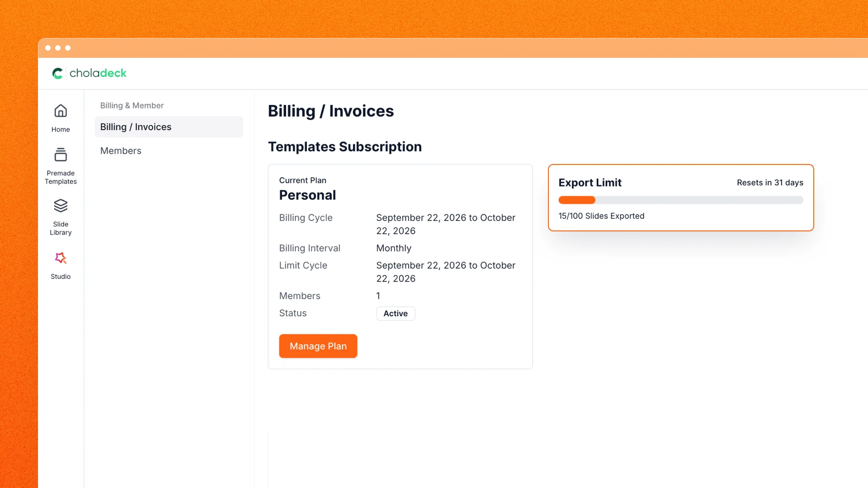Click the 'Resets in 31 days' text
868x488 pixels.
coord(770,183)
